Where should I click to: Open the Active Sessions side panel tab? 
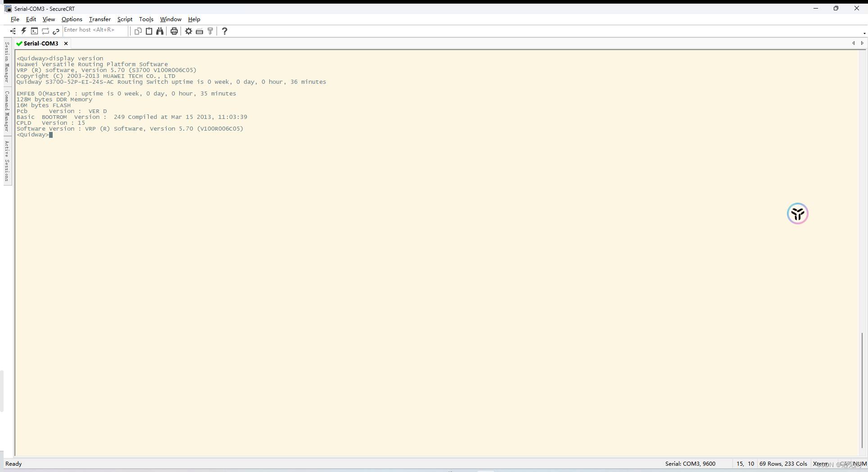pyautogui.click(x=7, y=161)
